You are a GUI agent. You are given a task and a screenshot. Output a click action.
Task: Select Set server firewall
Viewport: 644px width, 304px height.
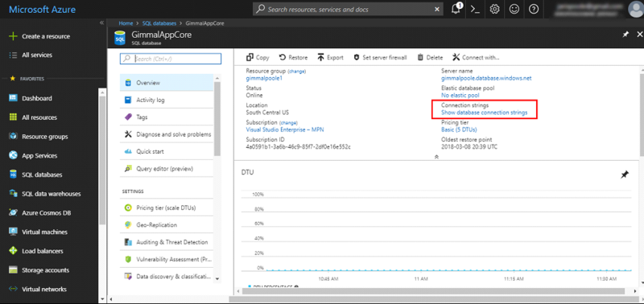[380, 57]
